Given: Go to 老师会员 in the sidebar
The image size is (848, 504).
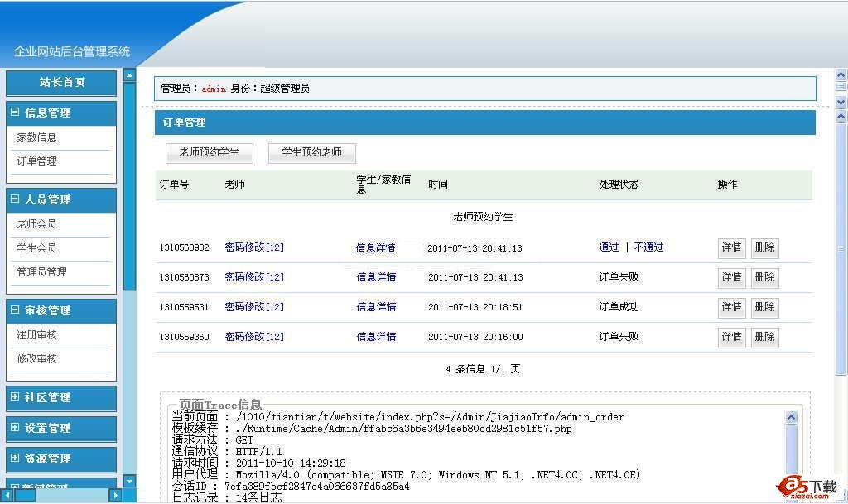Looking at the screenshot, I should 36,224.
